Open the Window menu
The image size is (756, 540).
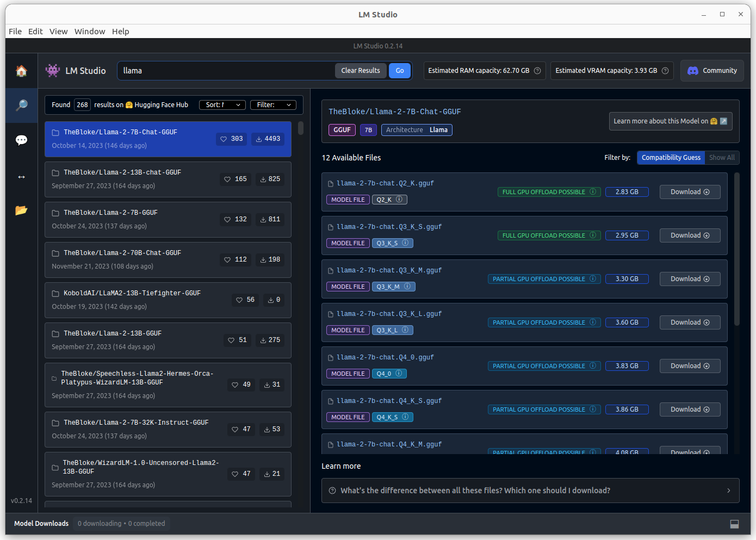90,32
